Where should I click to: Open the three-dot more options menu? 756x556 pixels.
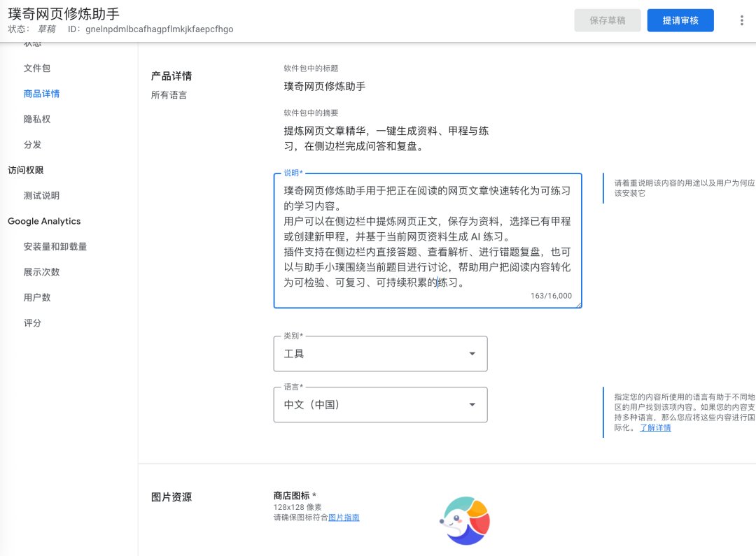pyautogui.click(x=741, y=20)
